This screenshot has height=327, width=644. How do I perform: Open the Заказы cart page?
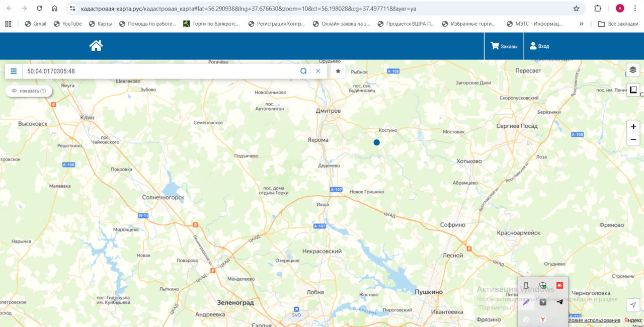coord(504,46)
